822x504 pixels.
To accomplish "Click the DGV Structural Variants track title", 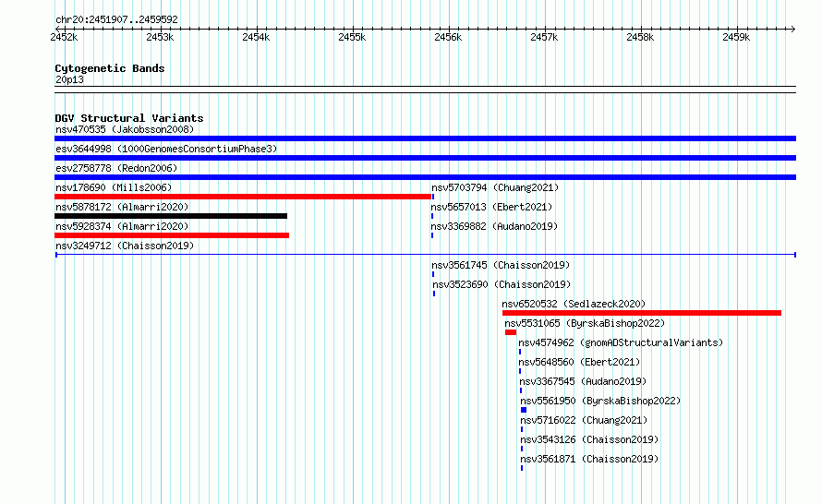I will point(129,118).
